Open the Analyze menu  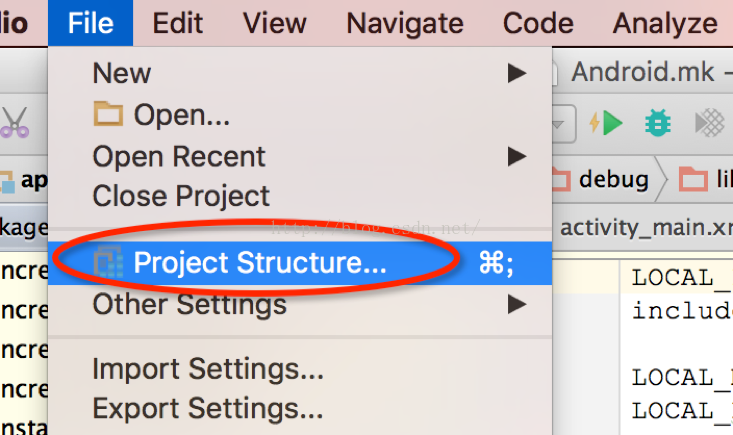point(665,23)
